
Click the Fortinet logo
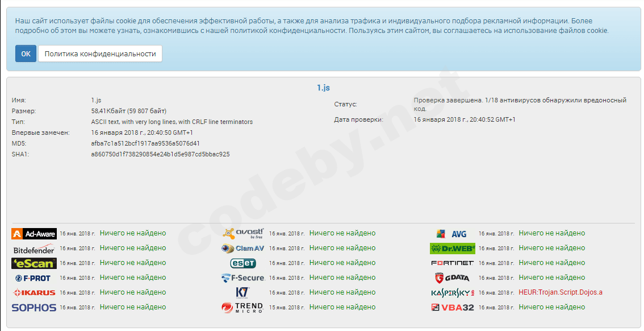click(452, 263)
